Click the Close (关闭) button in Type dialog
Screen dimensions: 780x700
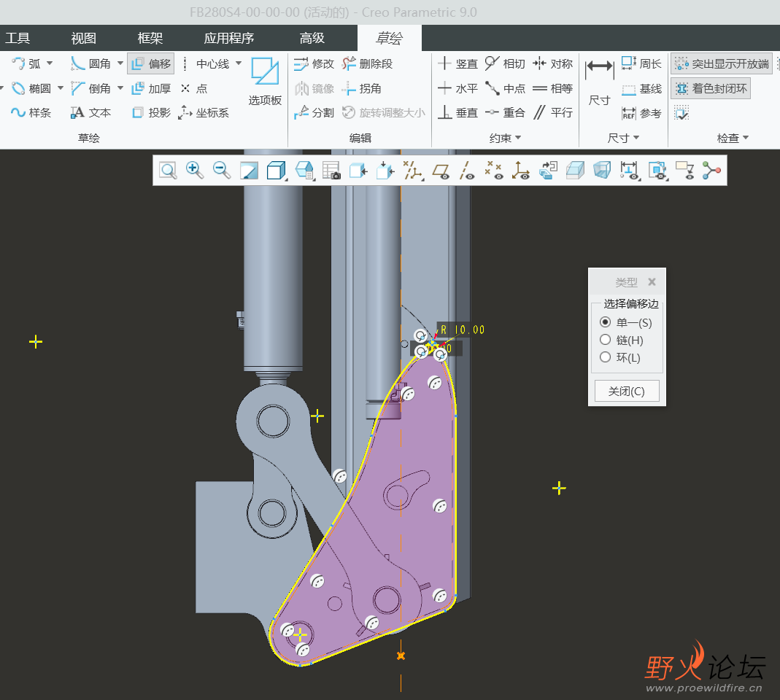(x=627, y=392)
